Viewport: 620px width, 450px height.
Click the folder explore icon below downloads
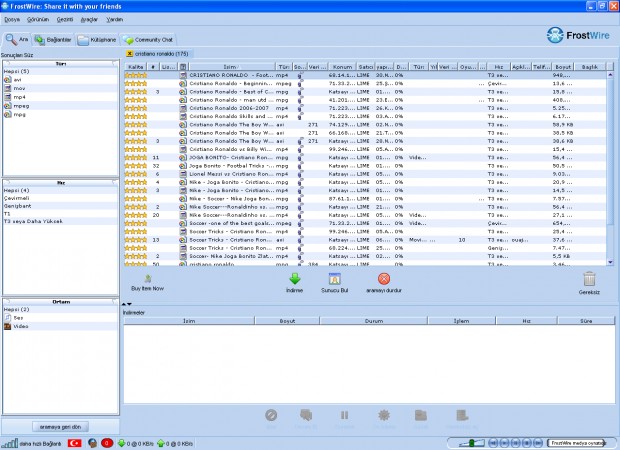420,415
